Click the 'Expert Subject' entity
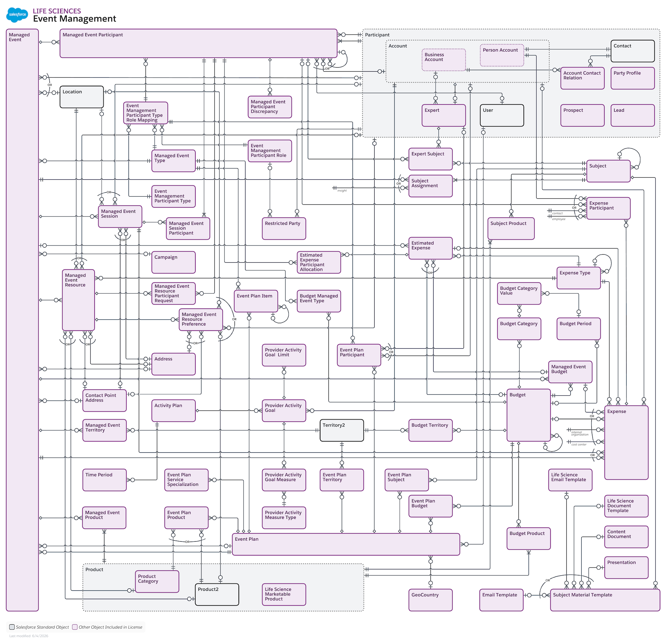 (431, 159)
